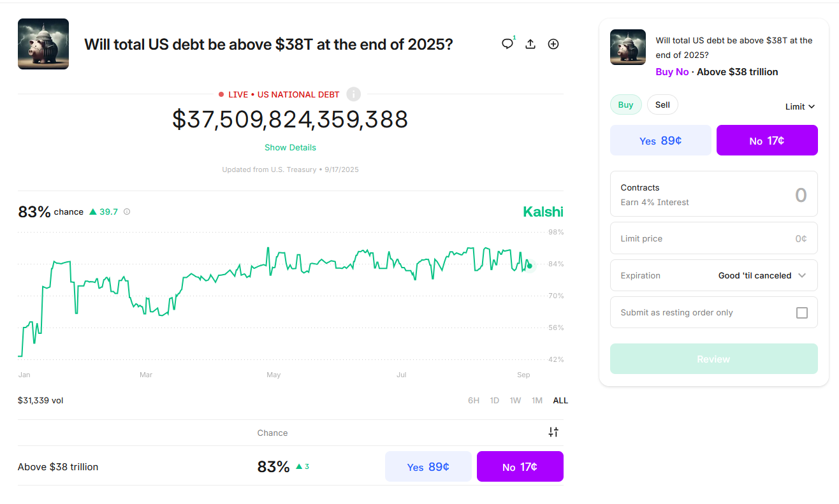Show Details of the national debt

[290, 147]
